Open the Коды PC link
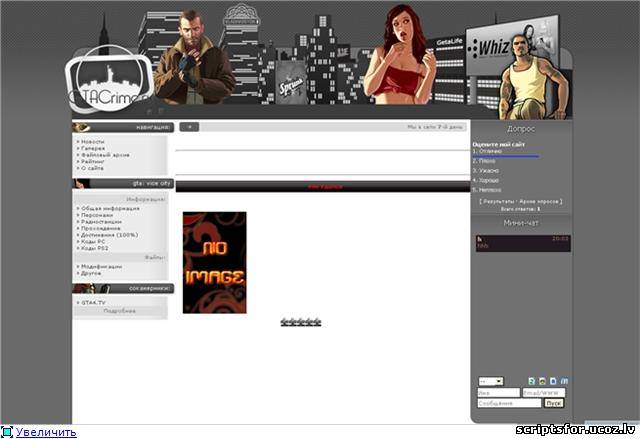This screenshot has width=640, height=439. point(93,242)
